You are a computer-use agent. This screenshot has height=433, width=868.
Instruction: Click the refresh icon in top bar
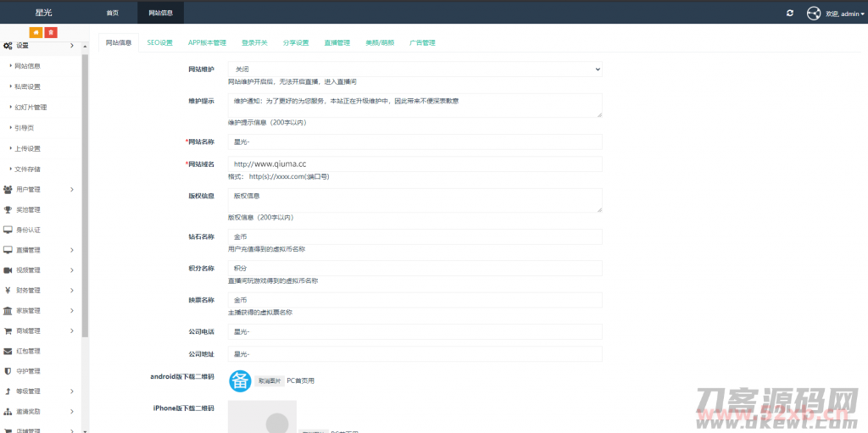pyautogui.click(x=790, y=14)
